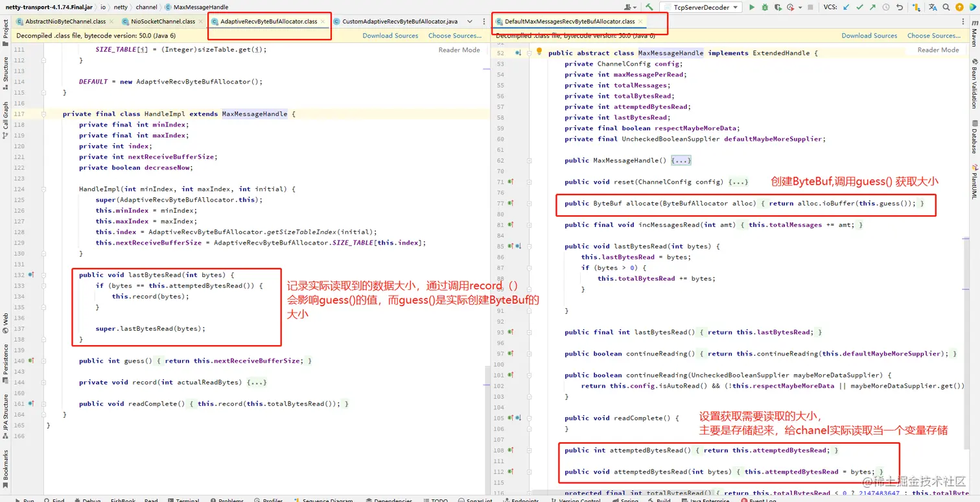980x502 pixels.
Task: Open Search Everywhere magnifier icon
Action: 946,7
